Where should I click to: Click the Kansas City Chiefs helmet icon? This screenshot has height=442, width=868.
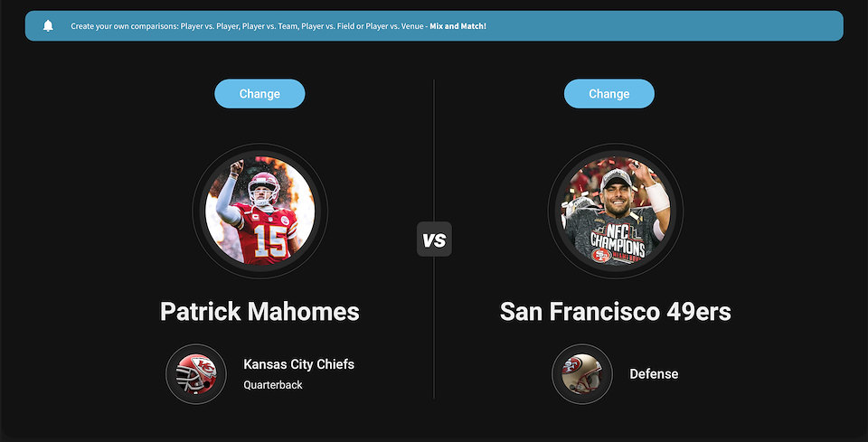point(196,374)
